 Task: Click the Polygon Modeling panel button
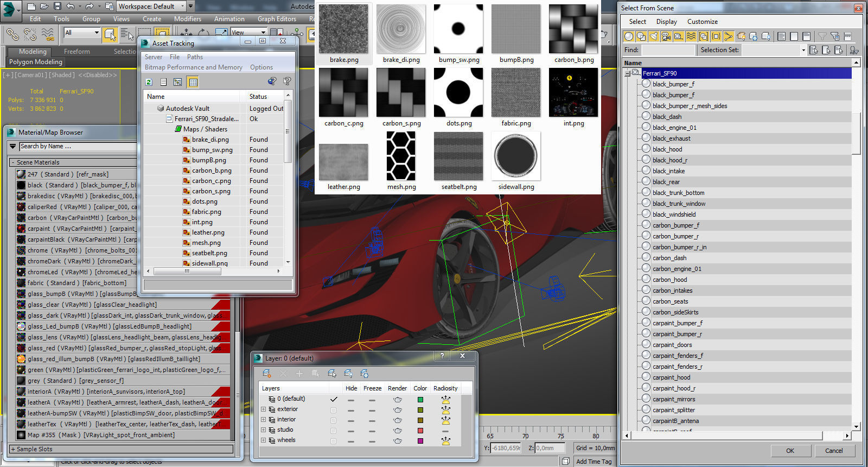click(x=36, y=62)
